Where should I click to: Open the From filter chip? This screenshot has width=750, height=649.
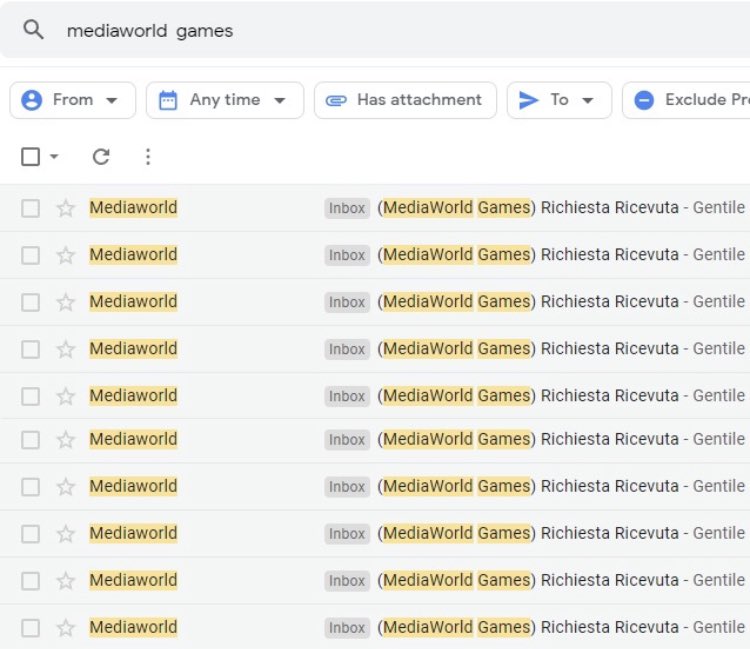click(73, 100)
